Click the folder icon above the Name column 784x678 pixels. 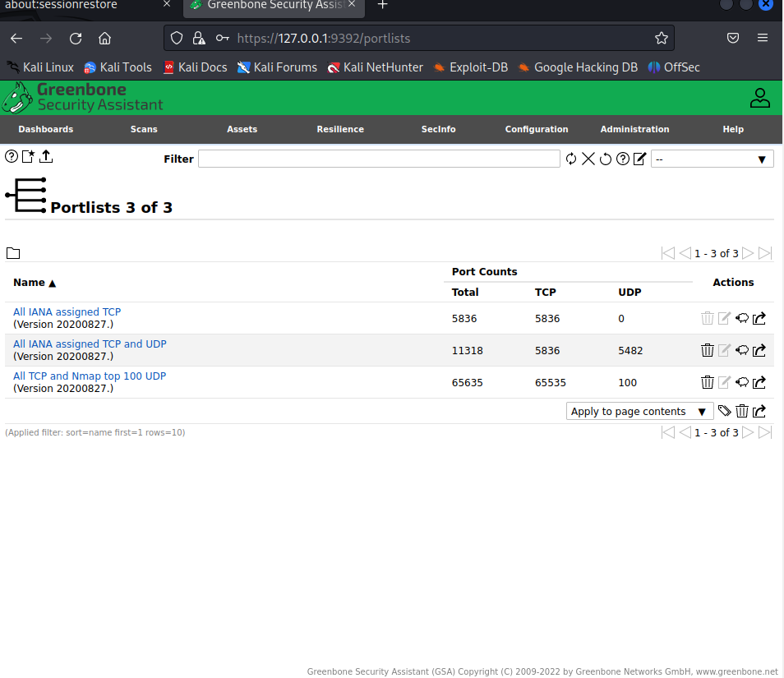tap(13, 253)
